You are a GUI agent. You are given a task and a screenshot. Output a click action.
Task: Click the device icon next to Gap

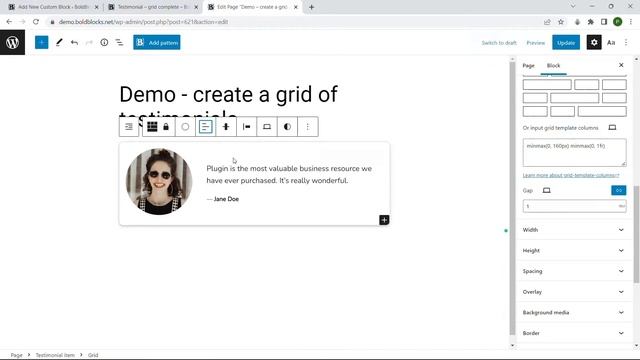[547, 190]
